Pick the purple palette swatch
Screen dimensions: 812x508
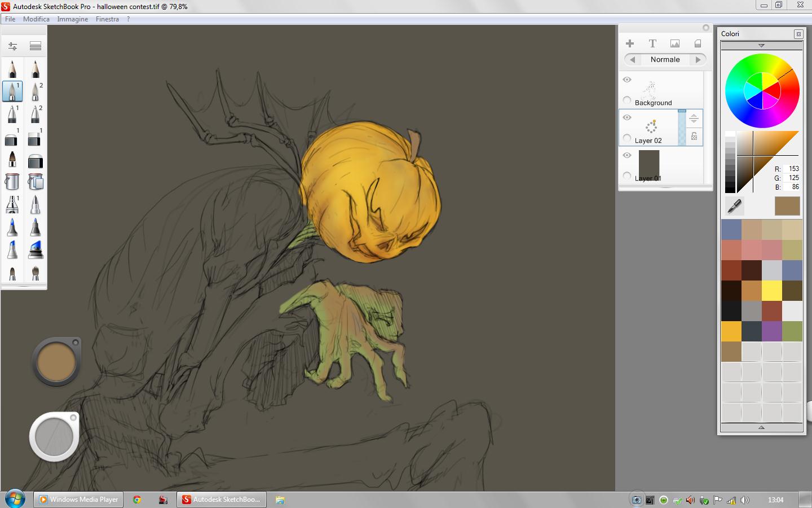pos(771,331)
